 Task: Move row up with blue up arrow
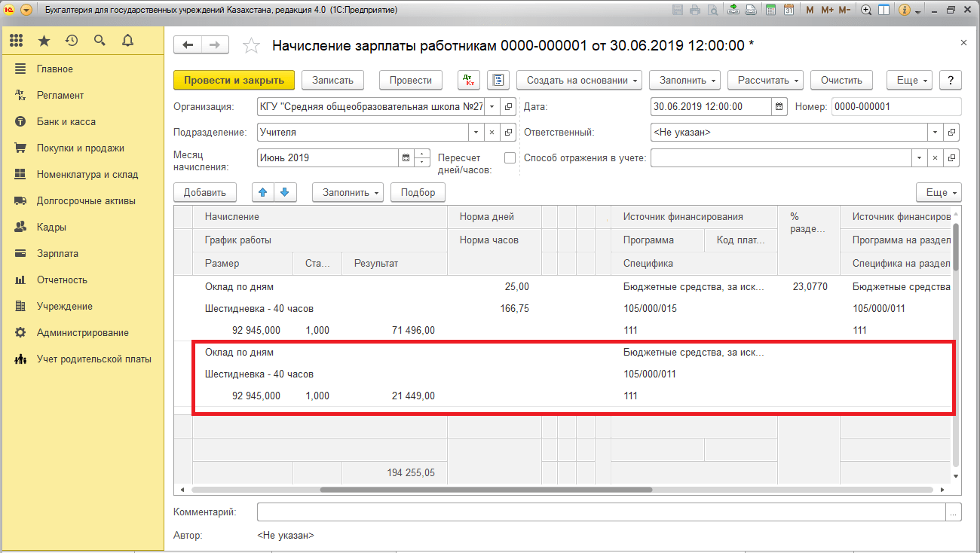[262, 192]
